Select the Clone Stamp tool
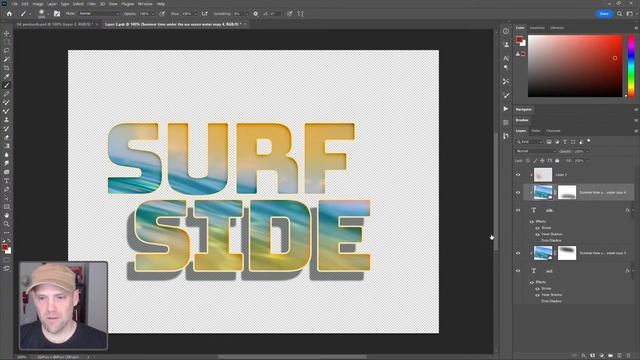 7,120
